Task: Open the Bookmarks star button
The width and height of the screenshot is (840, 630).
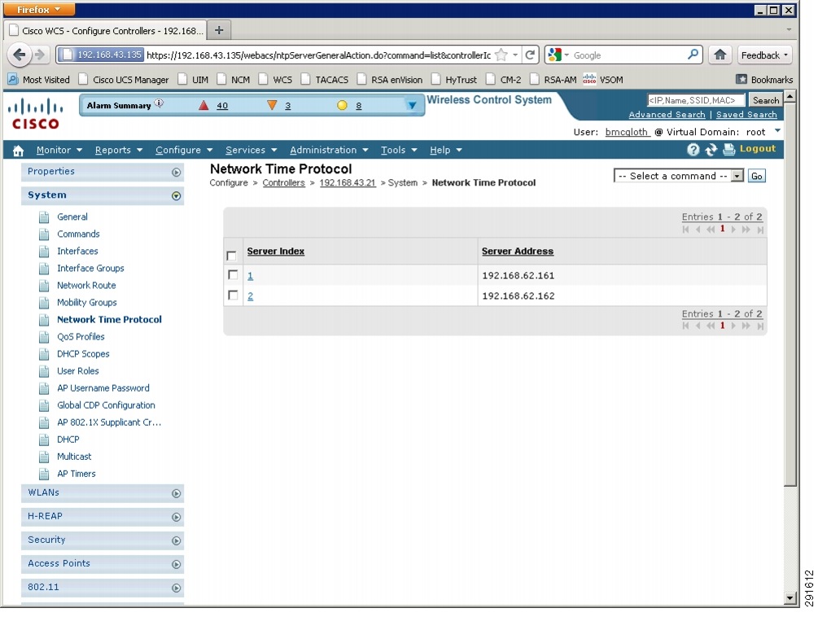Action: [x=764, y=80]
